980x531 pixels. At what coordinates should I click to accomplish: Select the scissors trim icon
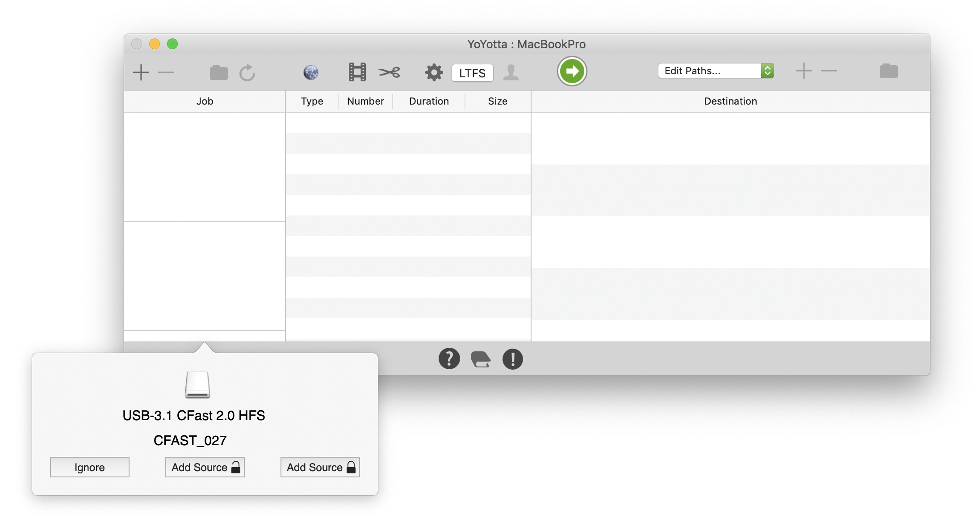click(x=389, y=72)
